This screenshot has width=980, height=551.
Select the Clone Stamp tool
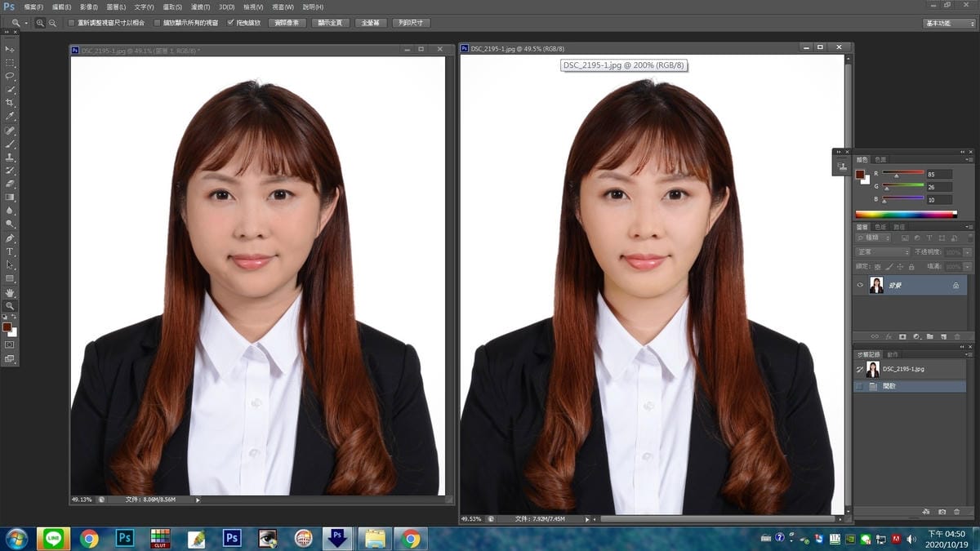pos(10,157)
